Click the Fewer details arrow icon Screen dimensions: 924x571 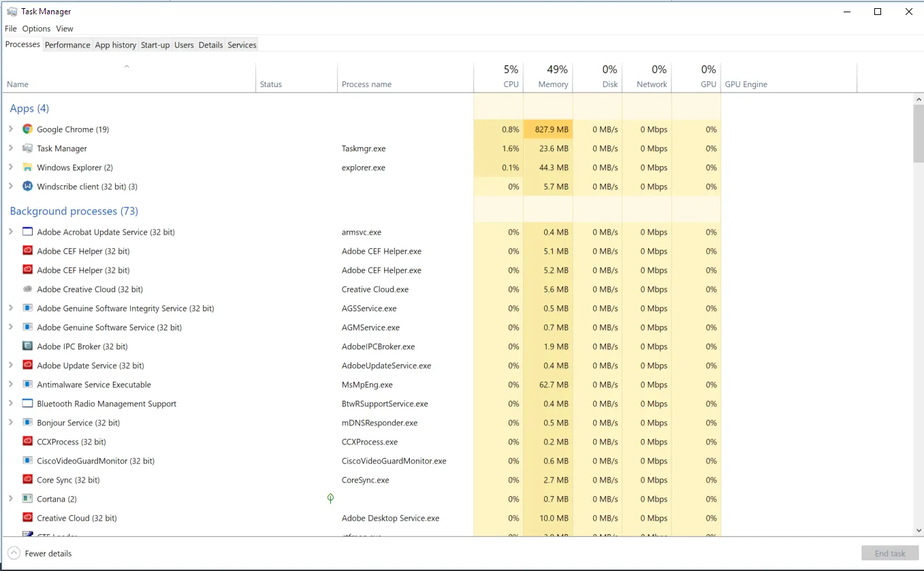14,553
